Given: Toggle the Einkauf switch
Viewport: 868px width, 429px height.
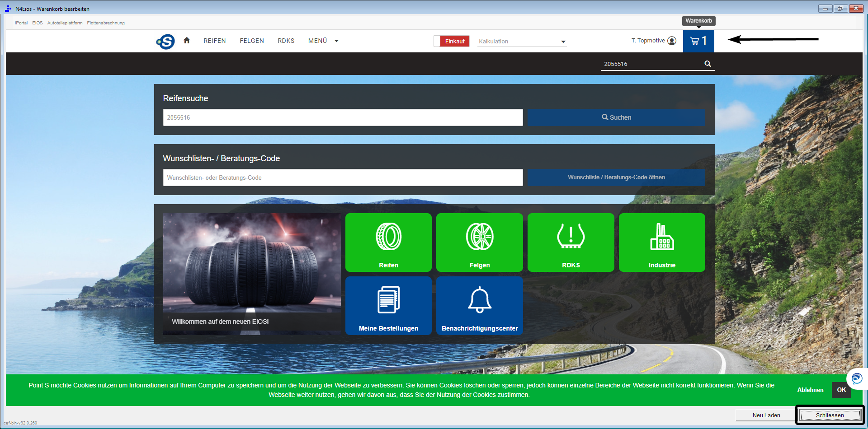Looking at the screenshot, I should pos(451,41).
